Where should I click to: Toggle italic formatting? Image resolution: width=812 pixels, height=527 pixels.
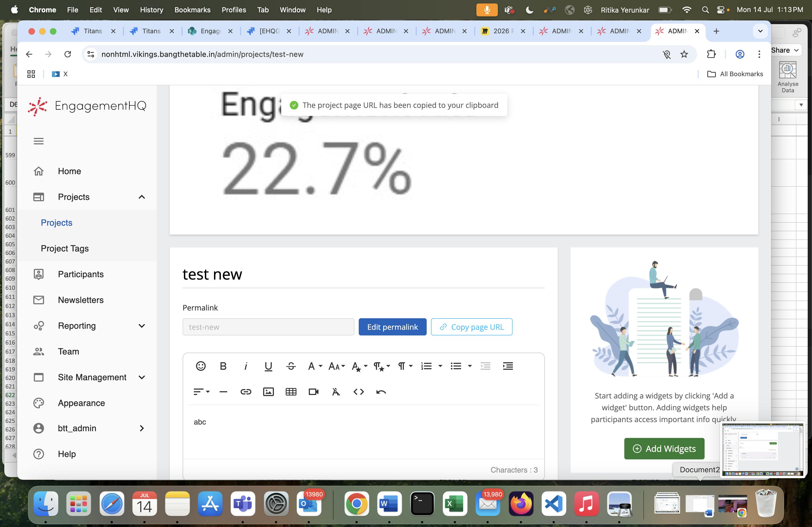(246, 366)
